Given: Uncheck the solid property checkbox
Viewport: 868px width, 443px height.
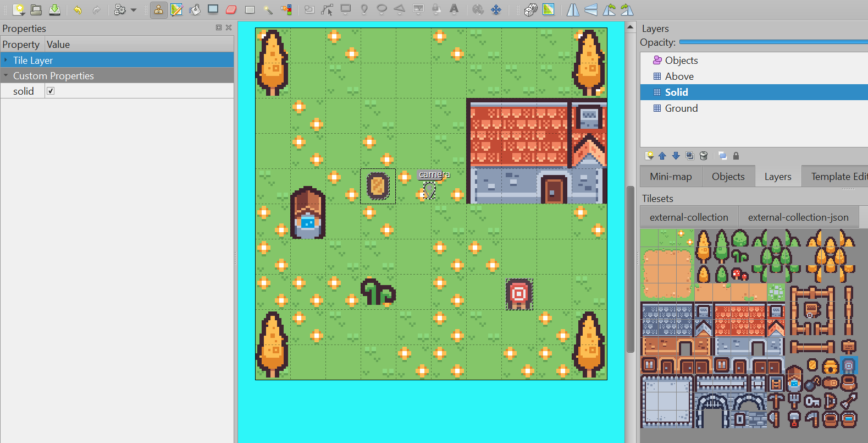Looking at the screenshot, I should (x=51, y=91).
